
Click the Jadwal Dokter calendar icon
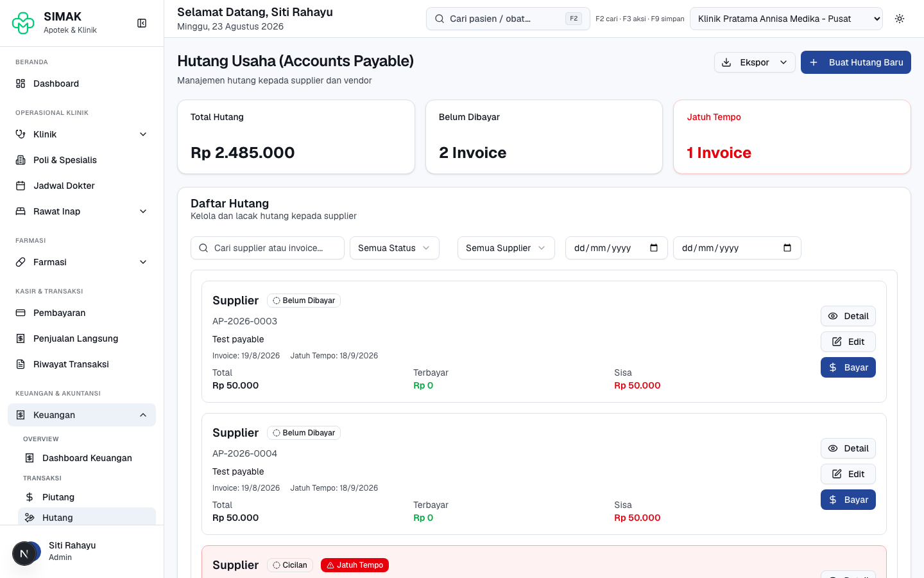(x=21, y=186)
